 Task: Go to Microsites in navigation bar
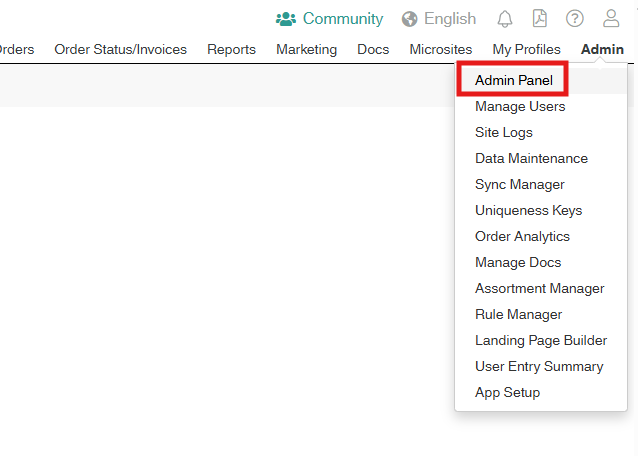point(441,49)
